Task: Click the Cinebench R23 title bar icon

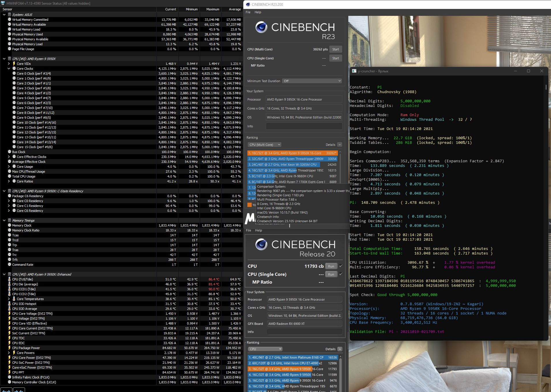Action: click(248, 4)
